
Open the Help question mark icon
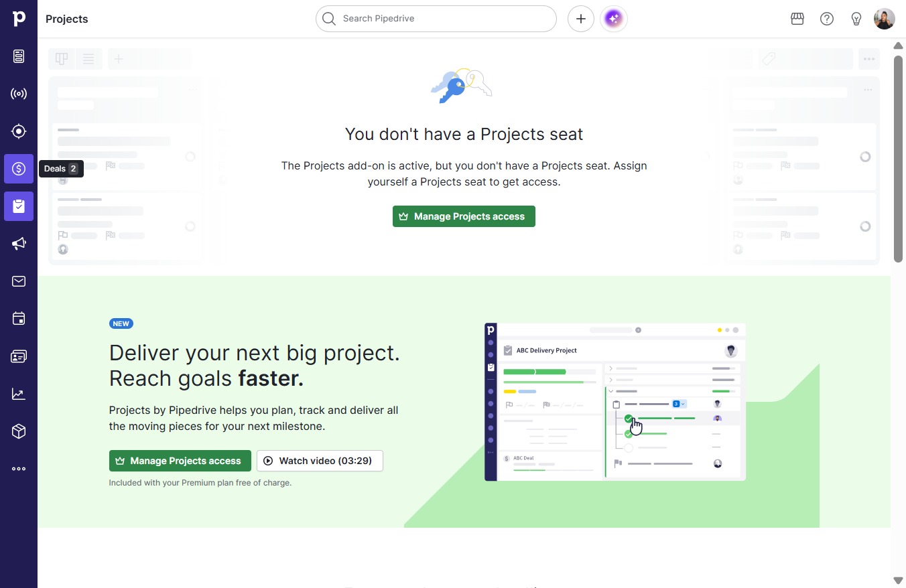pyautogui.click(x=827, y=19)
